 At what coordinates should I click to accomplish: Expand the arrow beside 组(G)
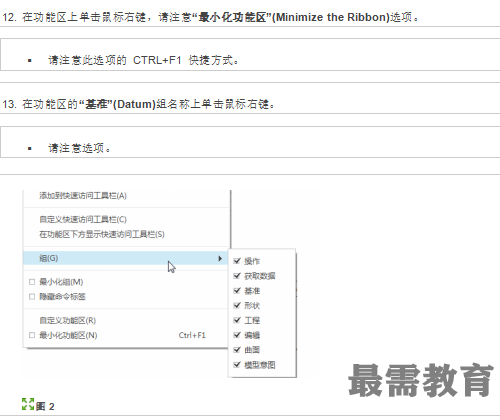coord(220,258)
